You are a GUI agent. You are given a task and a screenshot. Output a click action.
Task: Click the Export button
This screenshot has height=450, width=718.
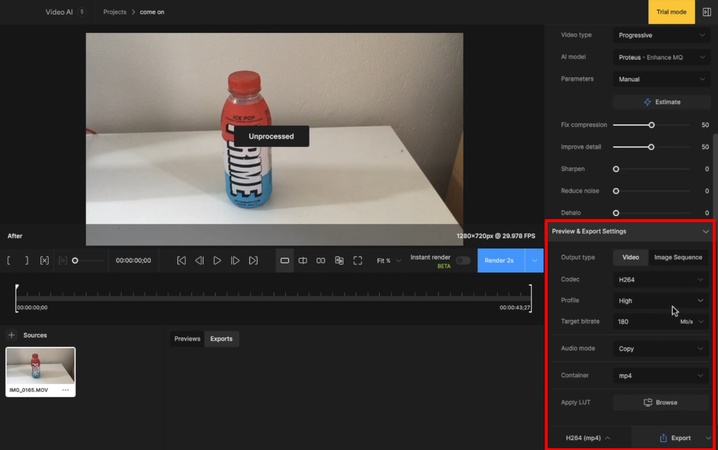675,438
